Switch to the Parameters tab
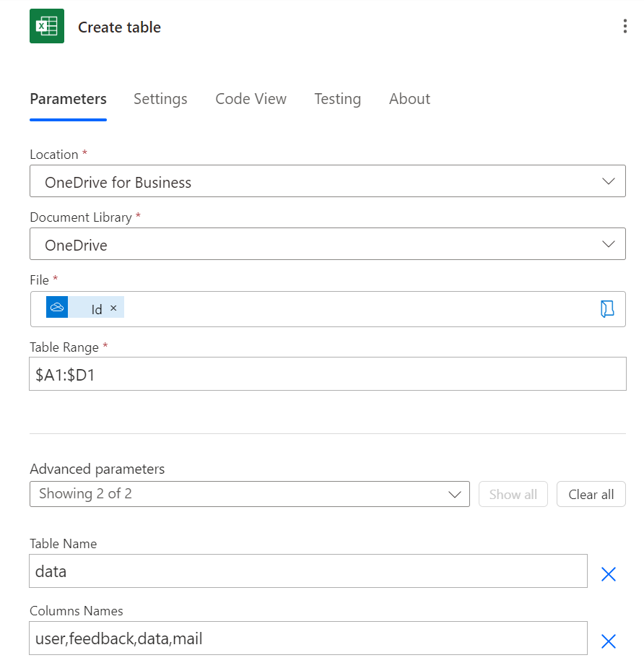 [68, 99]
